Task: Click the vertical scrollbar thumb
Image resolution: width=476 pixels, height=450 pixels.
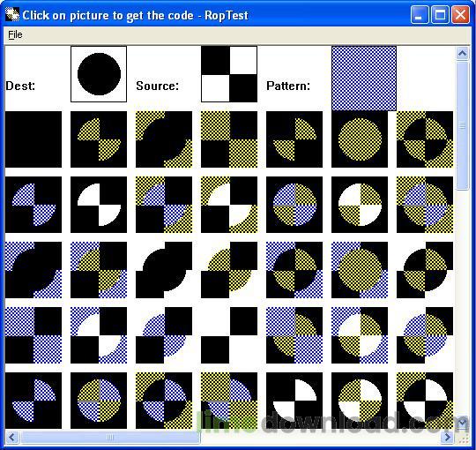Action: (463, 125)
